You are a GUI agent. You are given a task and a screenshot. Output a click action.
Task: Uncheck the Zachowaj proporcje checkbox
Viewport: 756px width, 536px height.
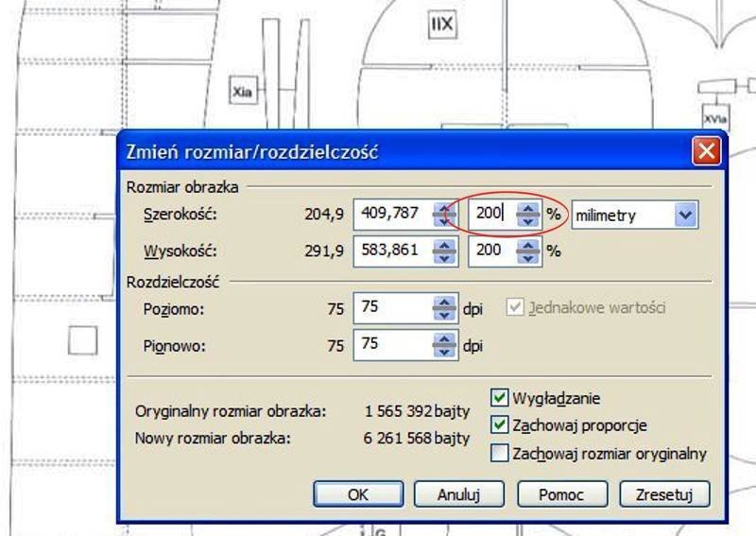[x=500, y=425]
